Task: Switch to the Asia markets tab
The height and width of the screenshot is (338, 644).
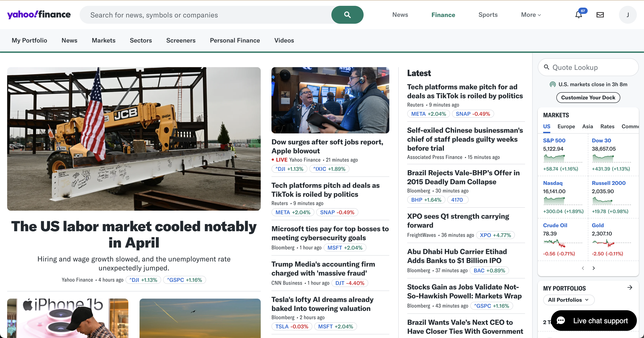Action: click(587, 126)
